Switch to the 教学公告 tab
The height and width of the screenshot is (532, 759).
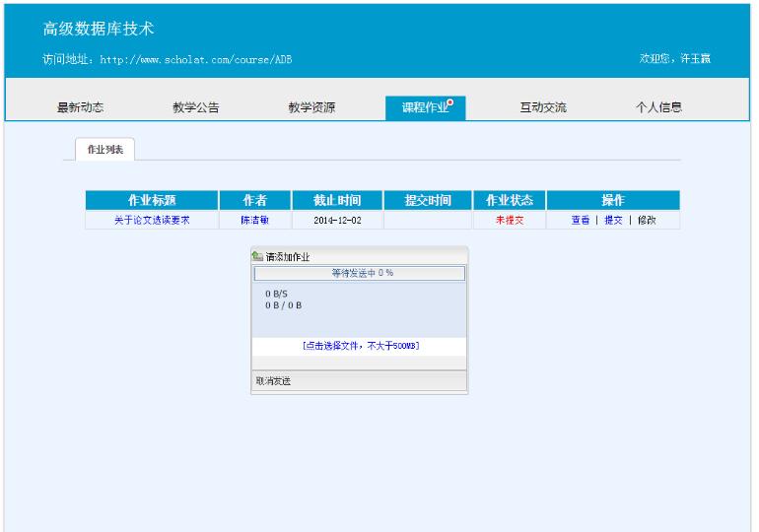[x=196, y=107]
